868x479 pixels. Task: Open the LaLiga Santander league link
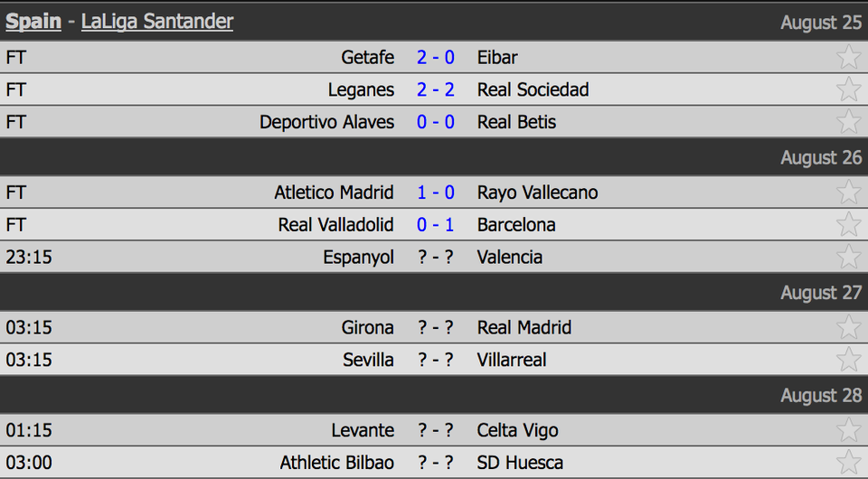point(157,22)
